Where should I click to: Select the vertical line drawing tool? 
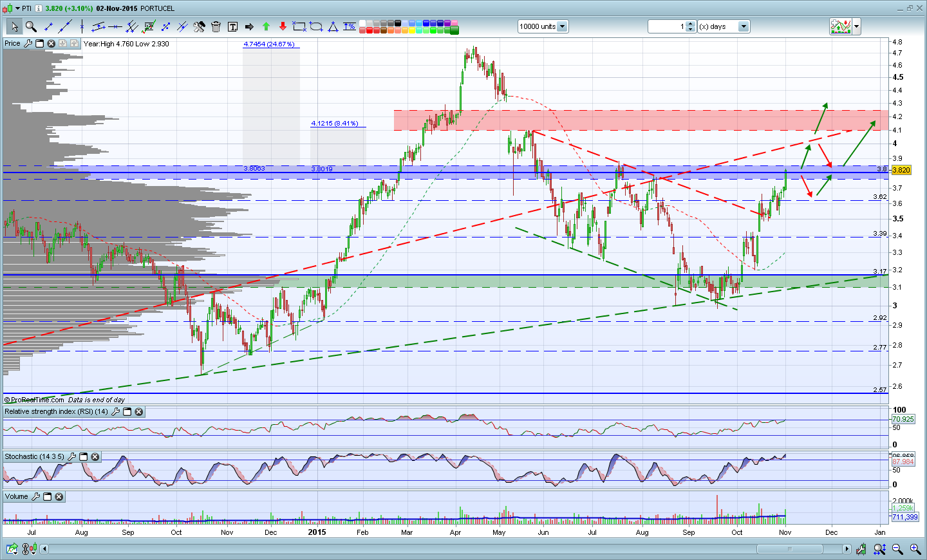pyautogui.click(x=82, y=26)
